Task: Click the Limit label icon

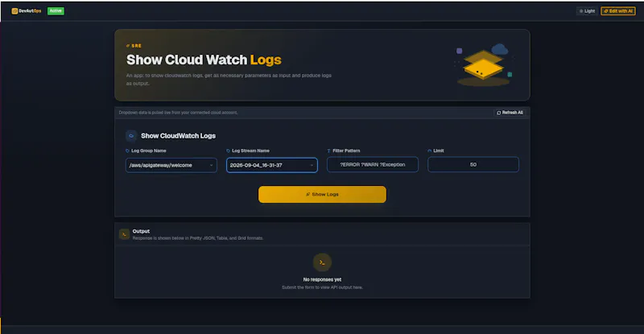Action: click(430, 151)
